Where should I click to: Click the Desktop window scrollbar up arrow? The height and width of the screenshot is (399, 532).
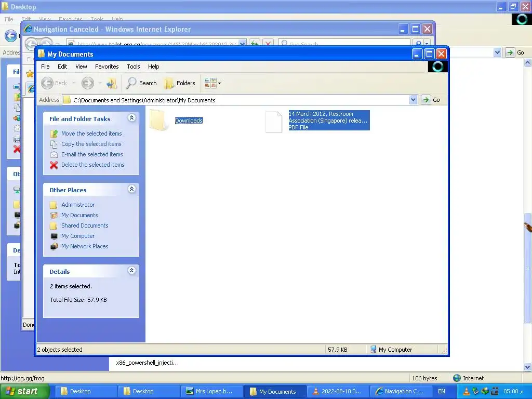tap(528, 62)
